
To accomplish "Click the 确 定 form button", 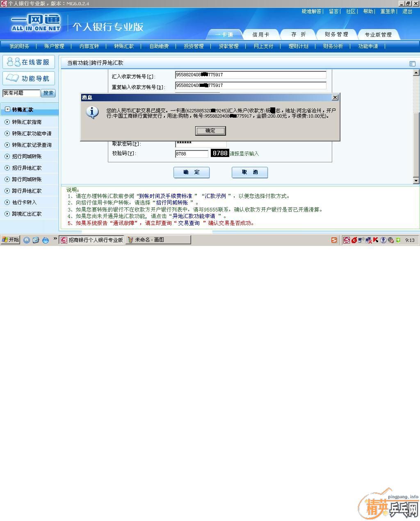I will pos(192,172).
